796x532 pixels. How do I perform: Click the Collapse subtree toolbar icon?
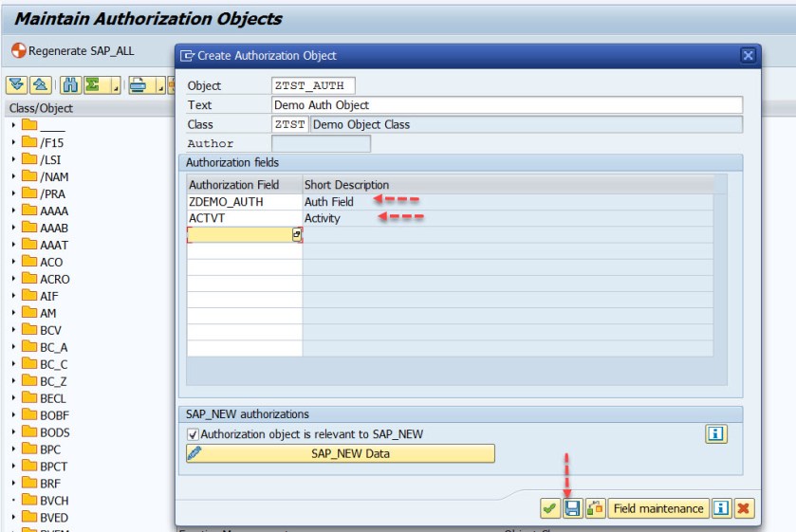coord(41,84)
